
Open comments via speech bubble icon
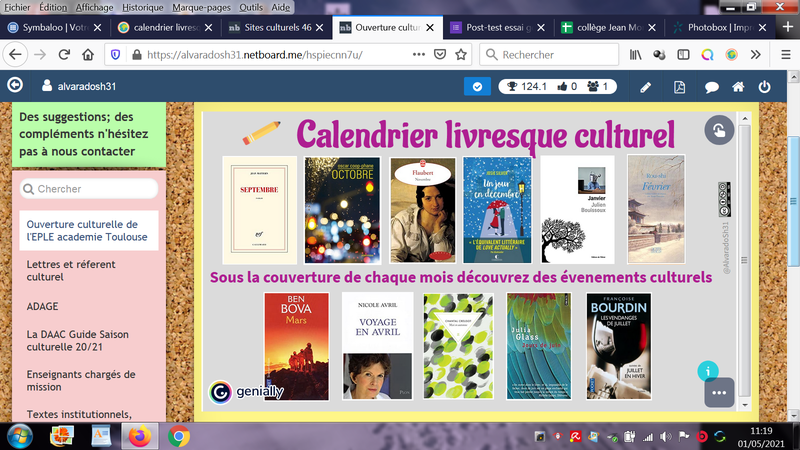709,87
